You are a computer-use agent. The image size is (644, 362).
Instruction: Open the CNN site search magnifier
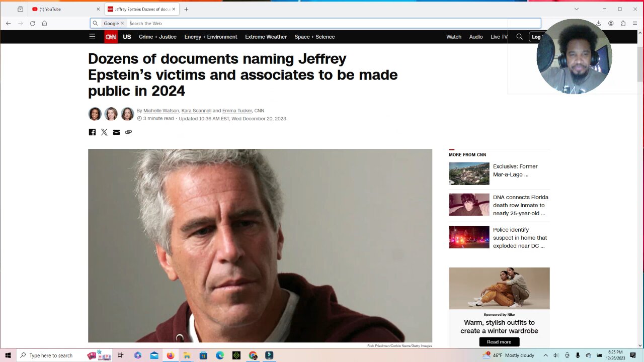click(519, 37)
